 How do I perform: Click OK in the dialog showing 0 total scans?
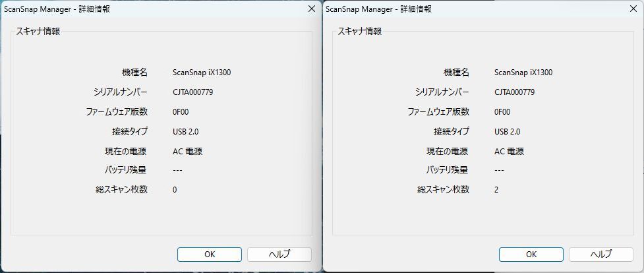tap(209, 254)
